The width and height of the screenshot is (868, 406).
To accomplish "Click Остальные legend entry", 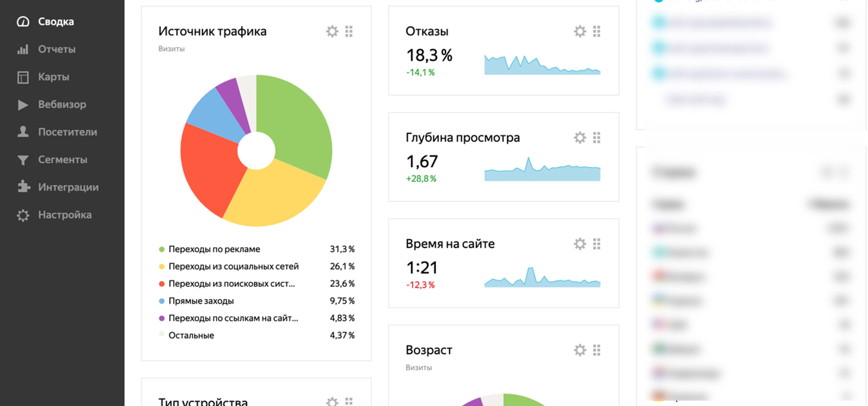I will coord(191,335).
